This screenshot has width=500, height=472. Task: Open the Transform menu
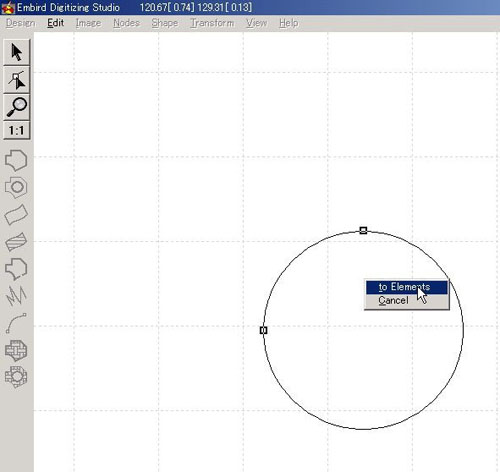pyautogui.click(x=212, y=23)
